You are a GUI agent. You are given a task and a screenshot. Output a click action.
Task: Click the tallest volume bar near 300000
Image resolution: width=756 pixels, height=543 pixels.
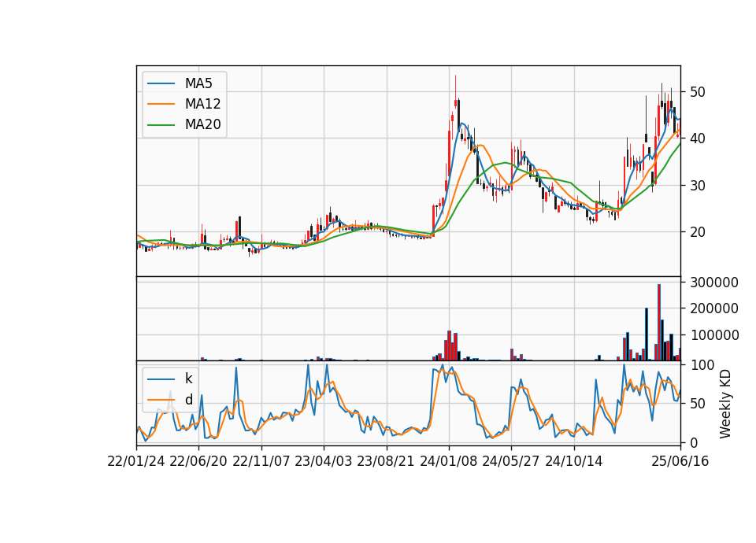point(659,323)
